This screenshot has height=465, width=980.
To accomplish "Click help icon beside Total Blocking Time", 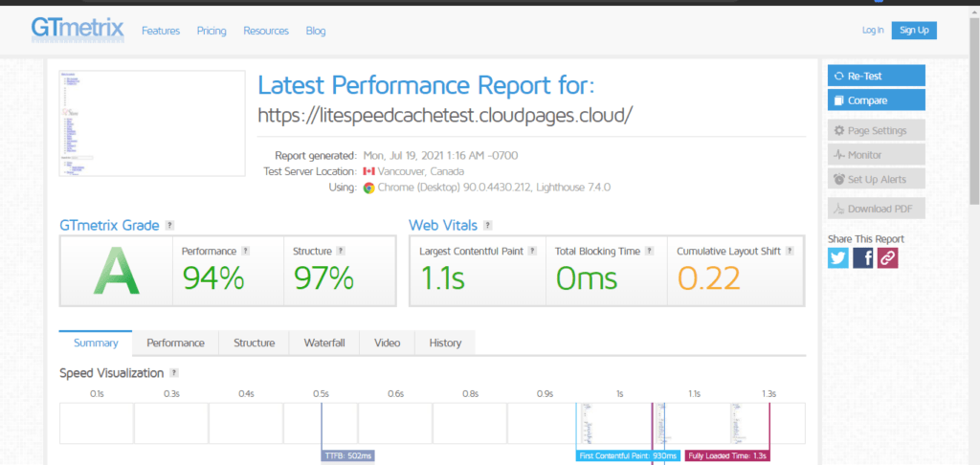I will pyautogui.click(x=650, y=252).
